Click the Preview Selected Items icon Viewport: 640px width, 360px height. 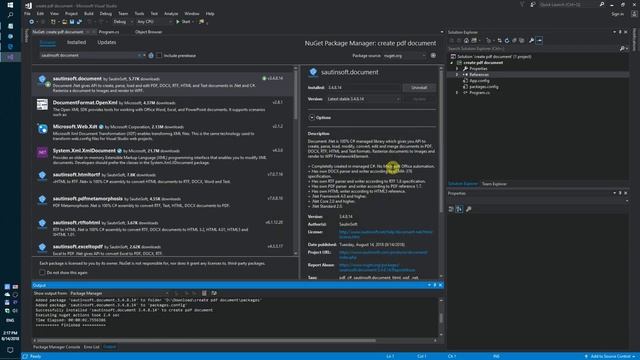(x=540, y=40)
